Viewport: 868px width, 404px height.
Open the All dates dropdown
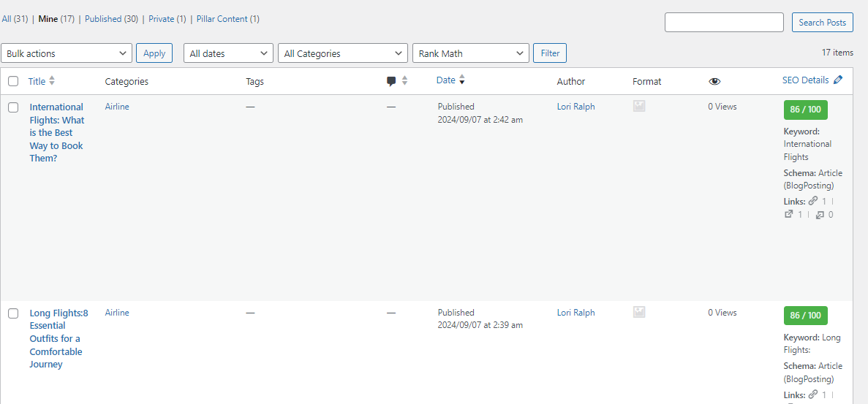[x=228, y=53]
